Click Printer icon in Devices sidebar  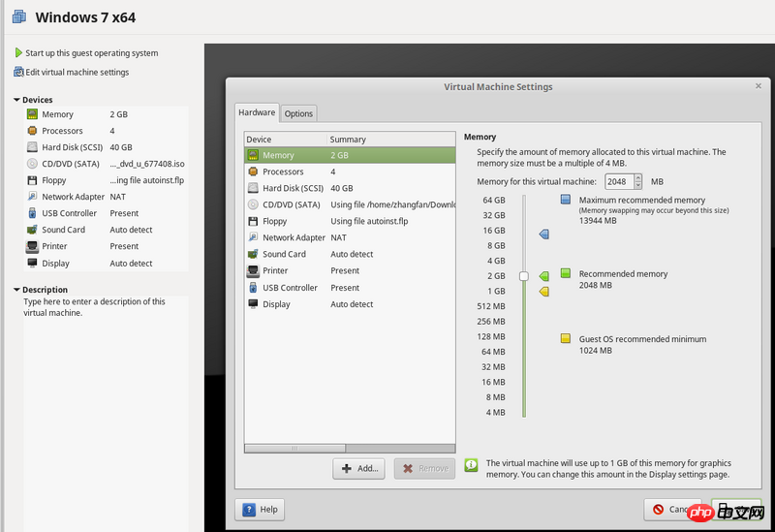click(x=32, y=246)
